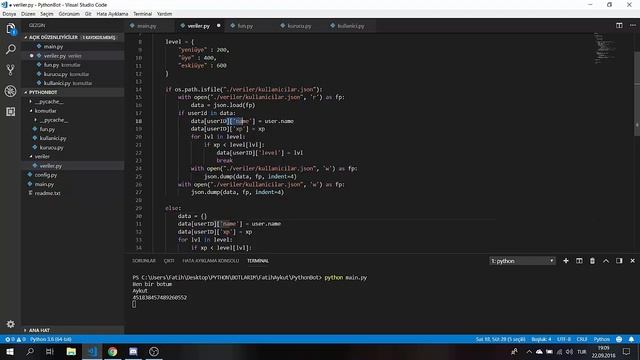Collapse the veriler folder
The height and width of the screenshot is (360, 640).
pos(42,156)
